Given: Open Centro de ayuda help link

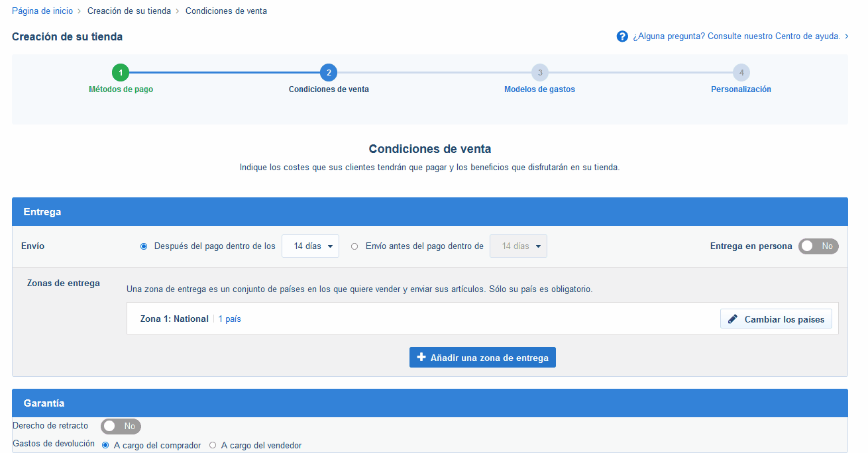Looking at the screenshot, I should (737, 36).
